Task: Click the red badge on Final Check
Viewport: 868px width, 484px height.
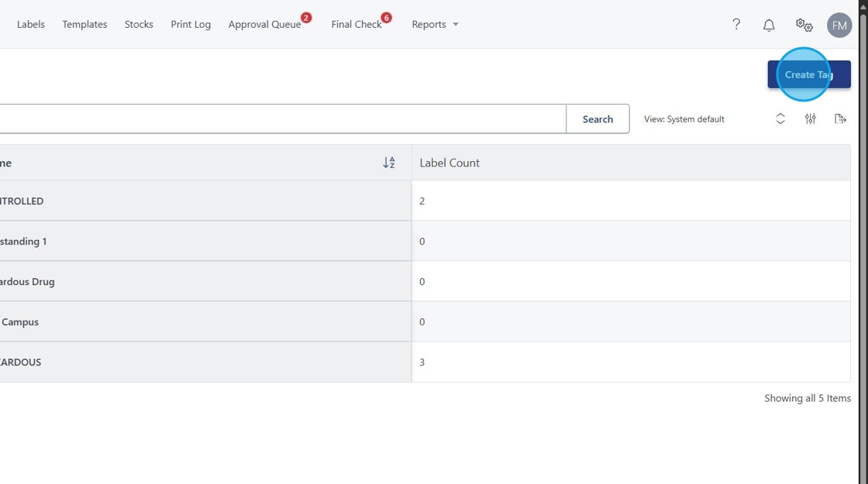Action: tap(387, 18)
